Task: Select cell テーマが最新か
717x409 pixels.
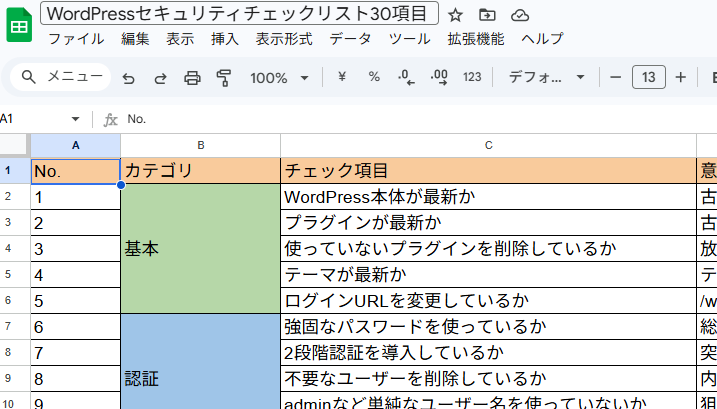Action: [488, 274]
